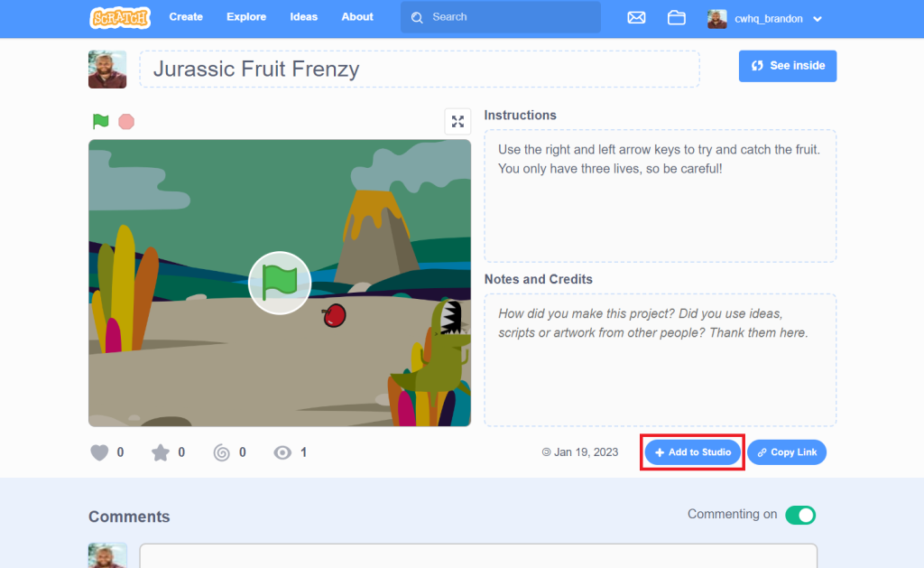This screenshot has height=568, width=924.
Task: Click the Search input field
Action: (x=501, y=17)
